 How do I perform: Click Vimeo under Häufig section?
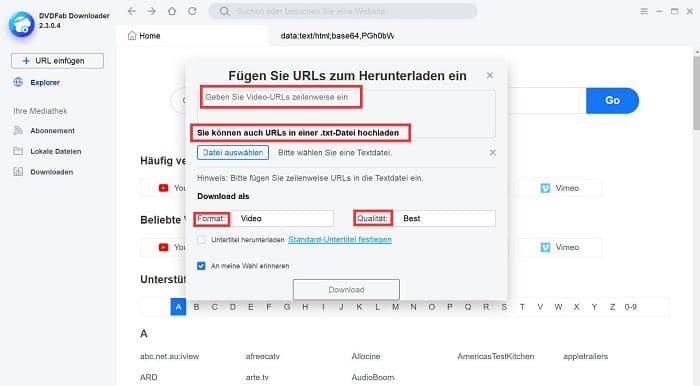[x=560, y=188]
